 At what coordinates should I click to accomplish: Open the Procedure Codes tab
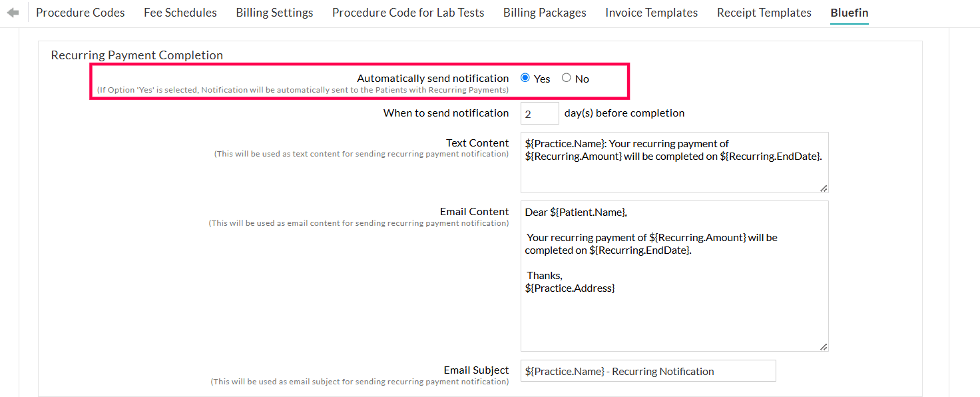pos(81,13)
